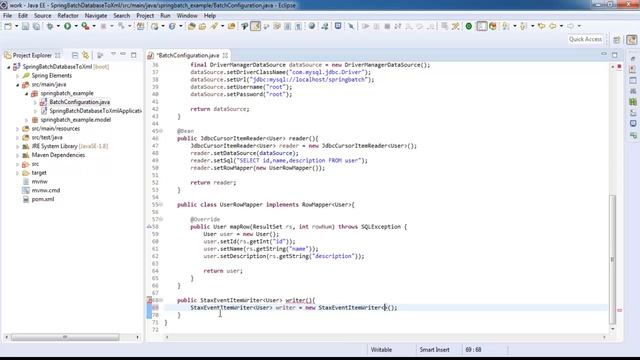Open the File menu
This screenshot has height=360, width=640.
point(7,16)
